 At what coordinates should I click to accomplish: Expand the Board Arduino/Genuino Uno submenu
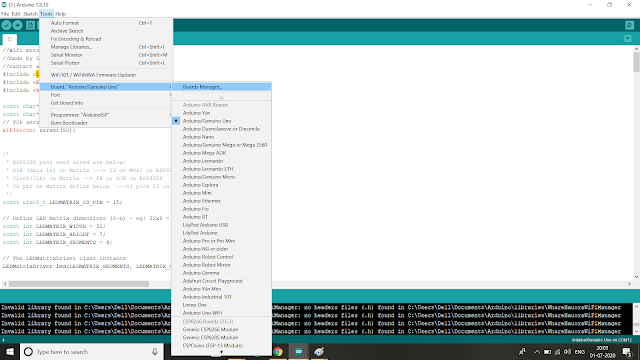[x=106, y=87]
